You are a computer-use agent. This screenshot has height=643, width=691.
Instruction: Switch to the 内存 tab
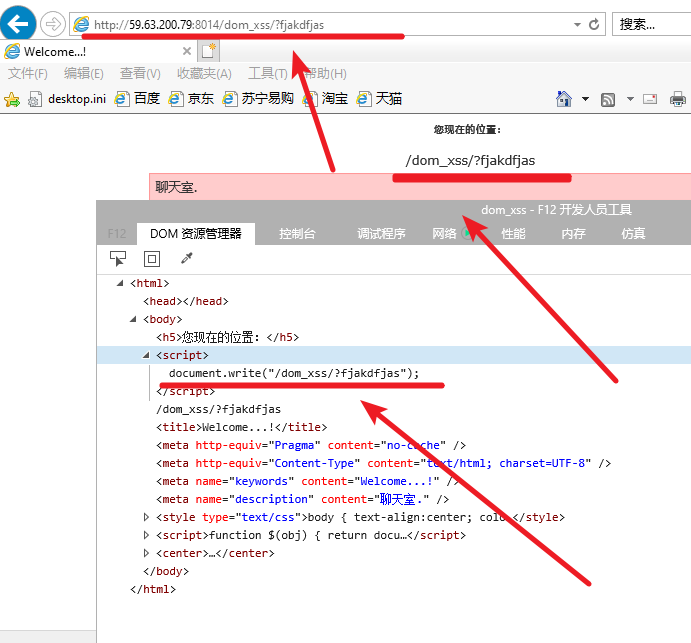(x=573, y=234)
